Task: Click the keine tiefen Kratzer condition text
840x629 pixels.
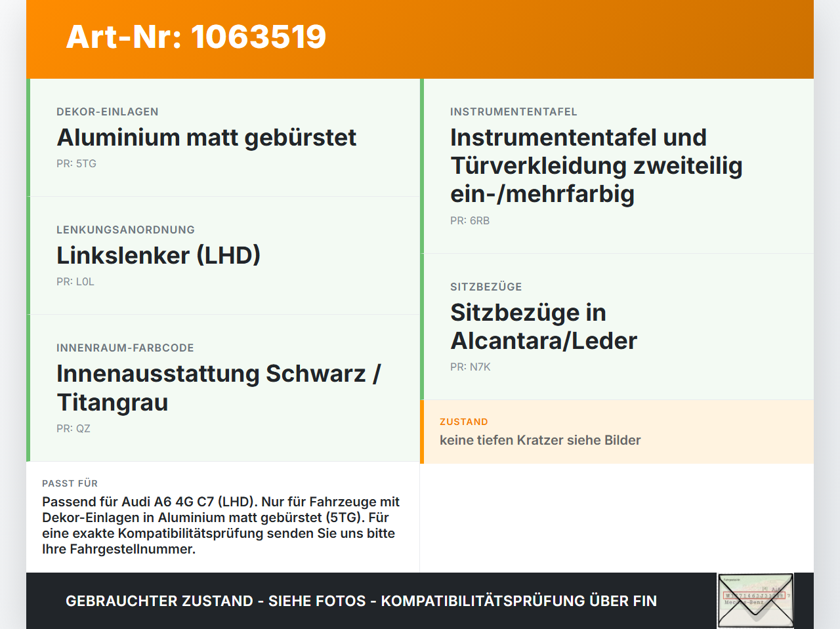Action: (540, 440)
